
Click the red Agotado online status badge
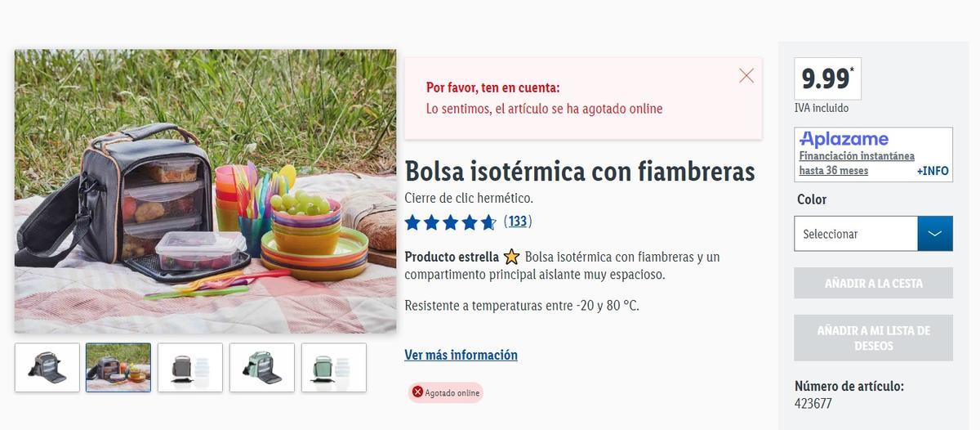[447, 392]
